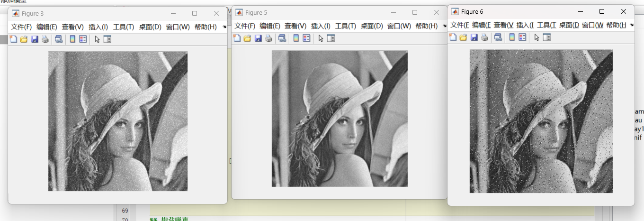Open 帮助(H) menu in Figure 5
The width and height of the screenshot is (644, 221).
point(426,26)
